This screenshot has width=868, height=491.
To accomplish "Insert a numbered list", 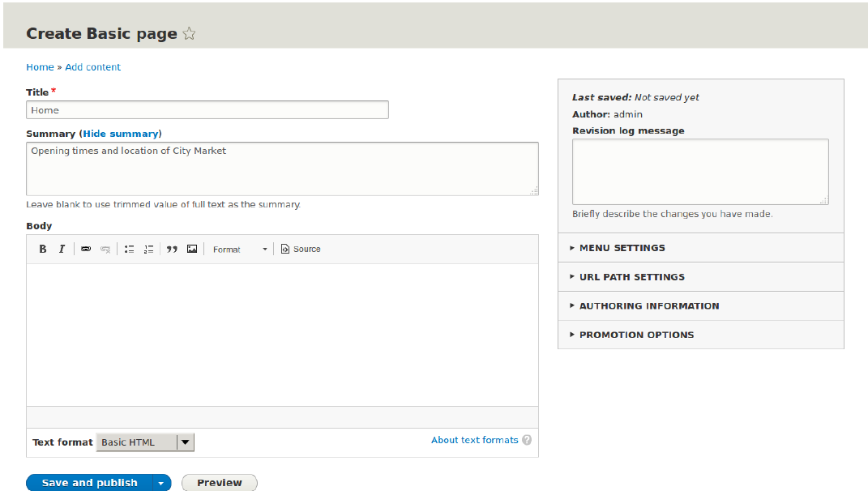I will coord(148,250).
